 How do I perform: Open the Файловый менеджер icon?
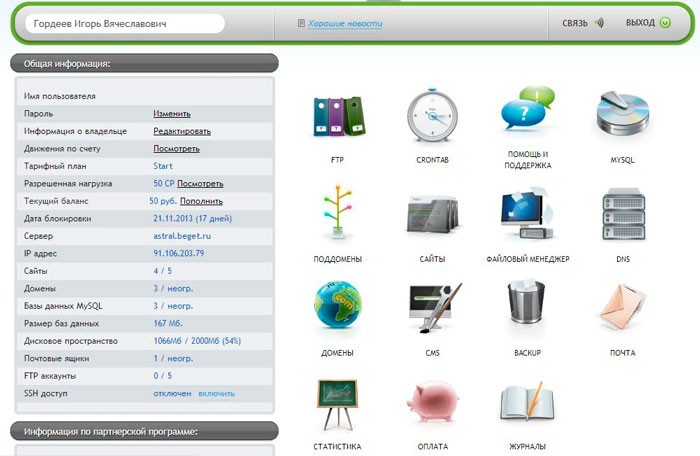click(x=527, y=216)
